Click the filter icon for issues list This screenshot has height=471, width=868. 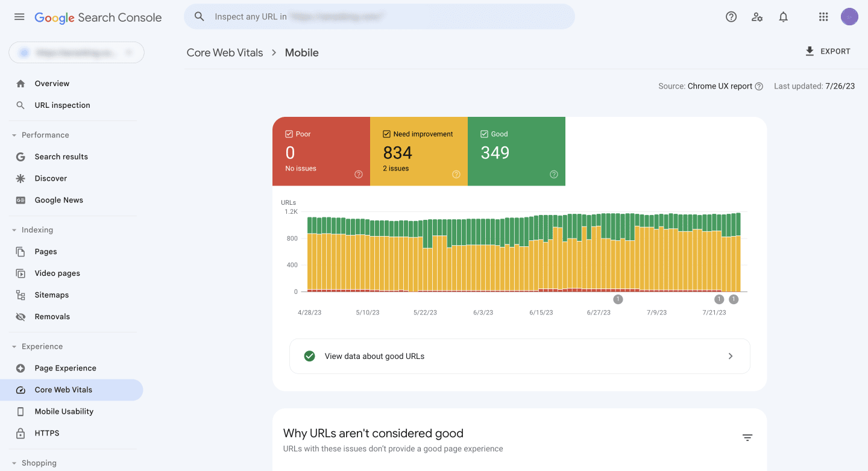pos(747,438)
